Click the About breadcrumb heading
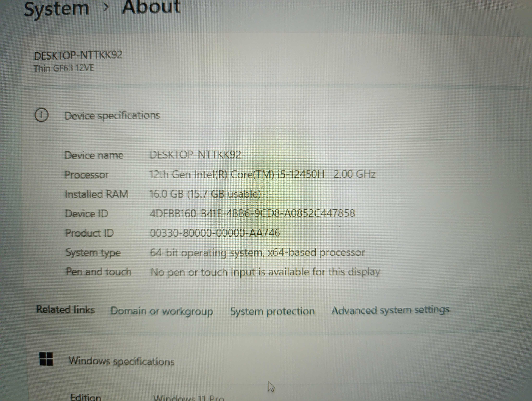 151,7
